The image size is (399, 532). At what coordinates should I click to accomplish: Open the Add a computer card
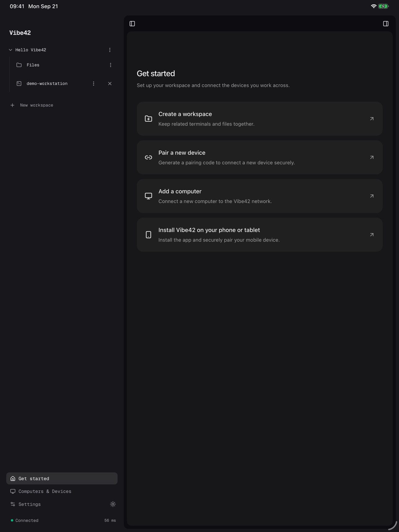(260, 196)
